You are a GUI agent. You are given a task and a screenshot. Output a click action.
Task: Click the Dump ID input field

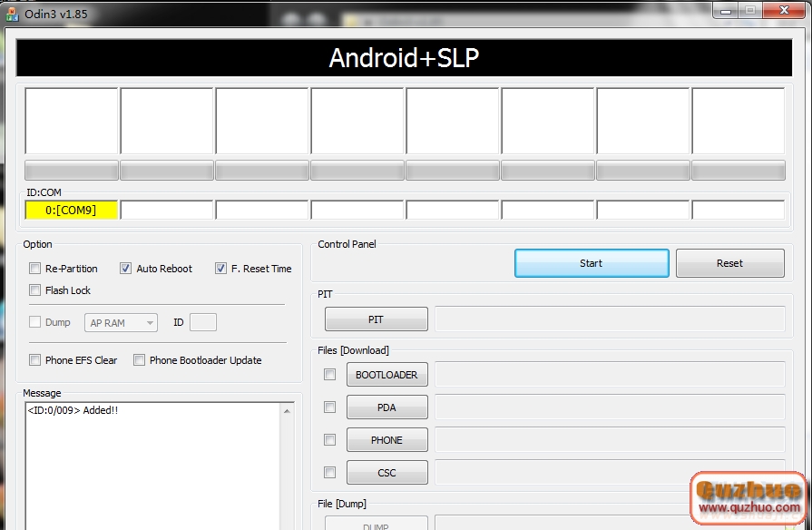tap(203, 322)
